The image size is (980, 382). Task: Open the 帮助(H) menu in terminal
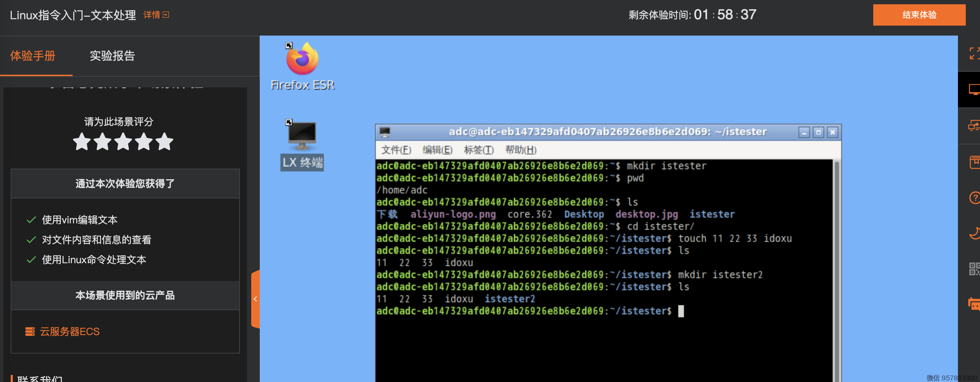tap(521, 150)
